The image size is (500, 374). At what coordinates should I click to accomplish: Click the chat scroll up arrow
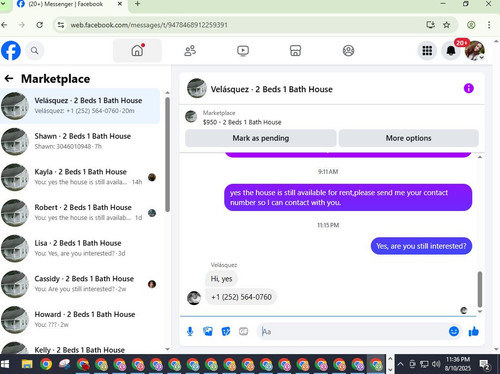pyautogui.click(x=480, y=157)
